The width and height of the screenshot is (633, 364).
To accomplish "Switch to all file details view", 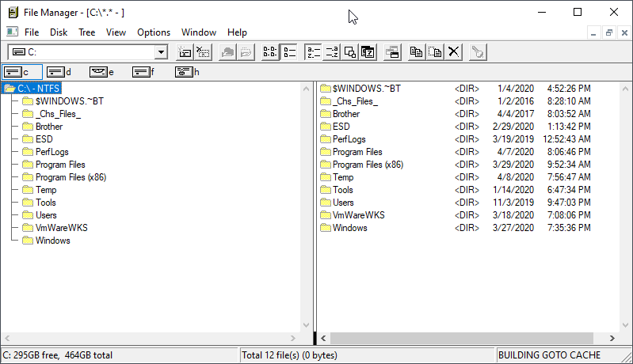I will [x=289, y=52].
